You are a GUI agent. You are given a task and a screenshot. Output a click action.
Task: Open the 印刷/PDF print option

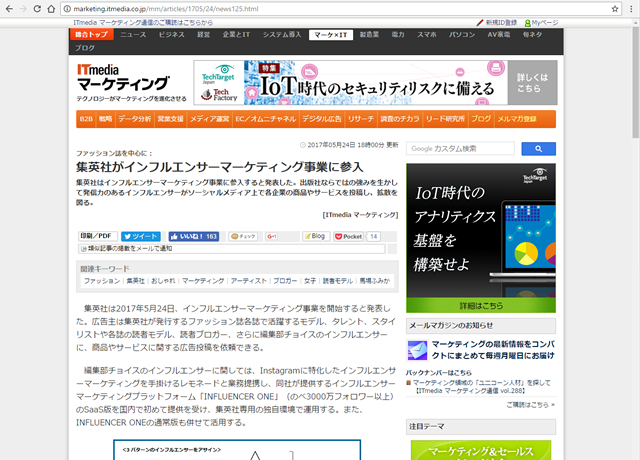(x=97, y=236)
